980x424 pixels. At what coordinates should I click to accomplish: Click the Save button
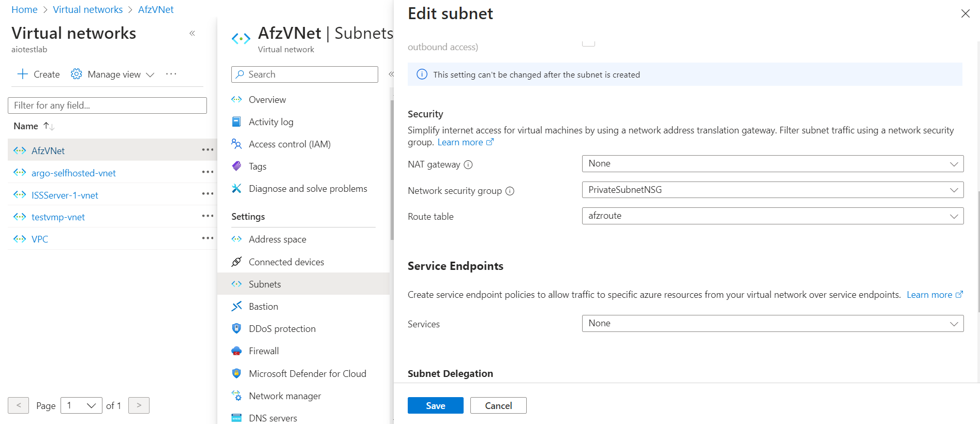click(435, 406)
